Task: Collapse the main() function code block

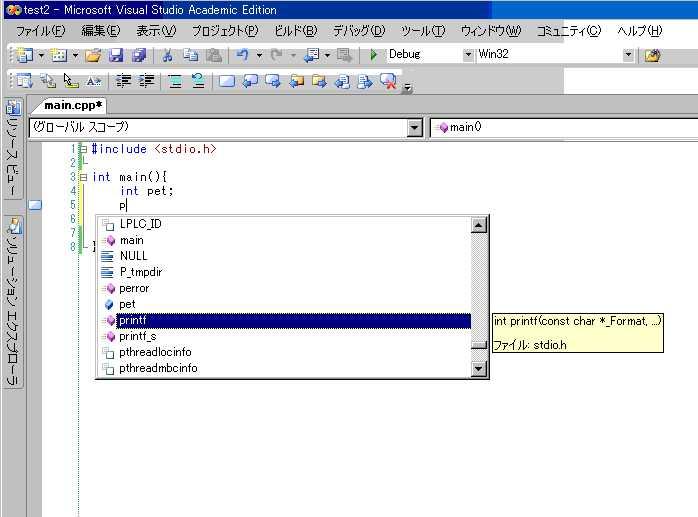Action: point(83,177)
